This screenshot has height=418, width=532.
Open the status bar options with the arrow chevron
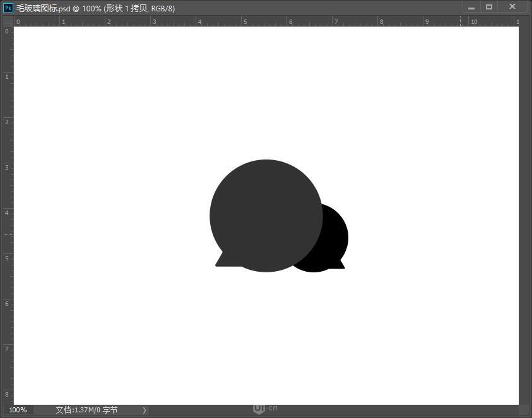coord(144,410)
